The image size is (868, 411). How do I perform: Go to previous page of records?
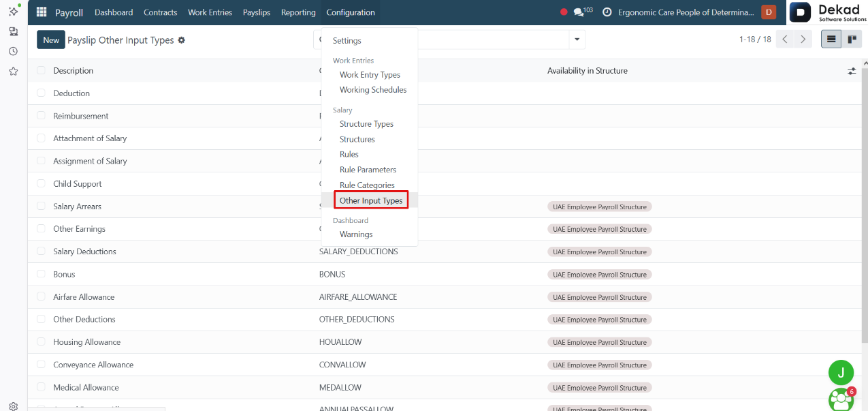(785, 40)
